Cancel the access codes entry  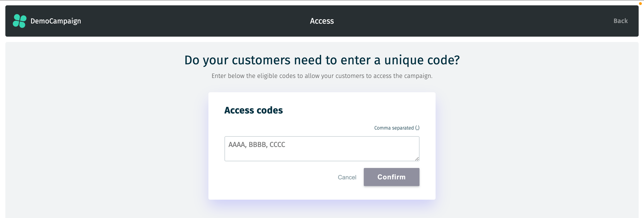pos(347,177)
